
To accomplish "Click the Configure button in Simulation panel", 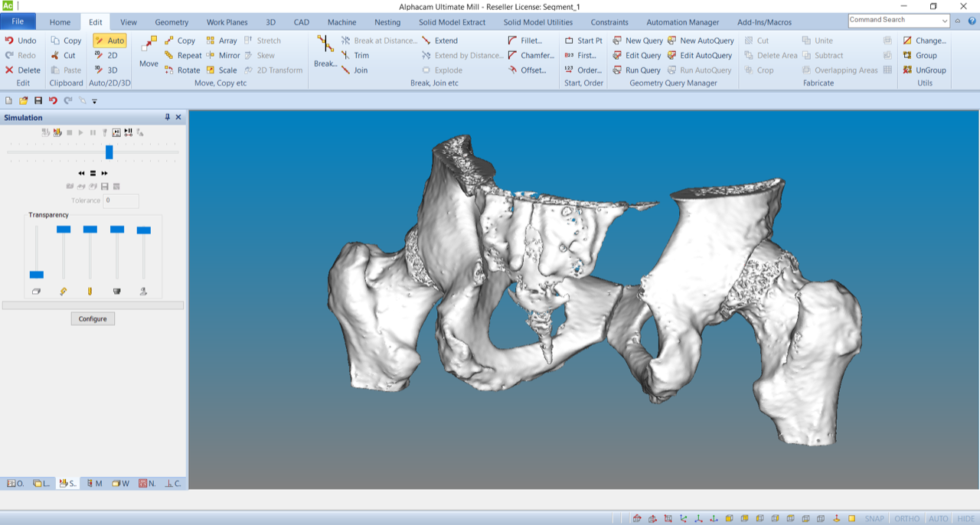I will coord(92,318).
